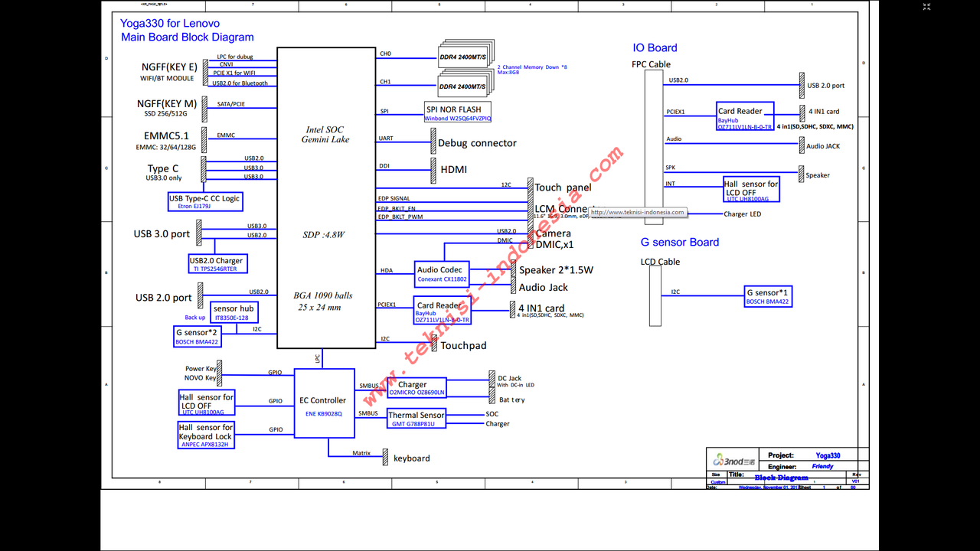Select 'Conexant CX11802' part number

pyautogui.click(x=442, y=279)
